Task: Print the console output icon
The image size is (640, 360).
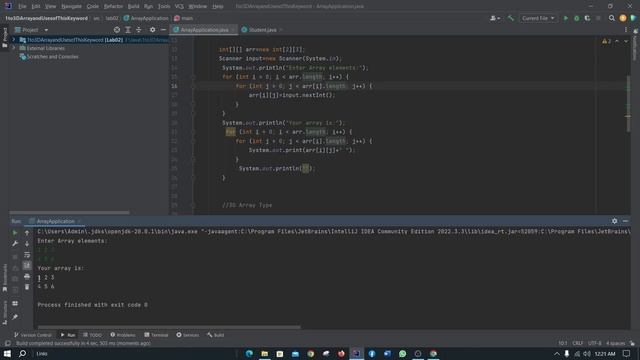Action: [x=27, y=277]
